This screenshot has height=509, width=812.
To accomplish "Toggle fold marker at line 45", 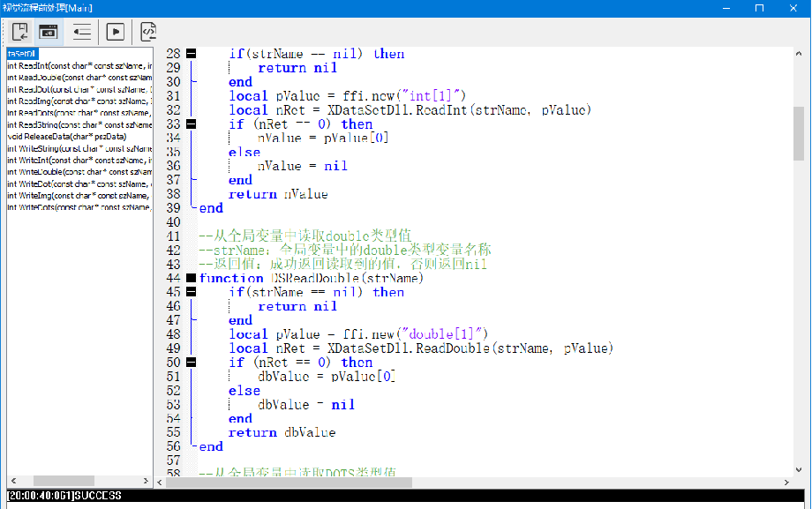I will pos(191,292).
